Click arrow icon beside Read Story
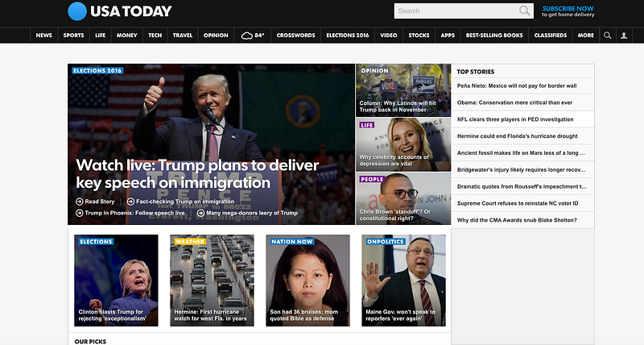The width and height of the screenshot is (644, 345). coord(79,202)
